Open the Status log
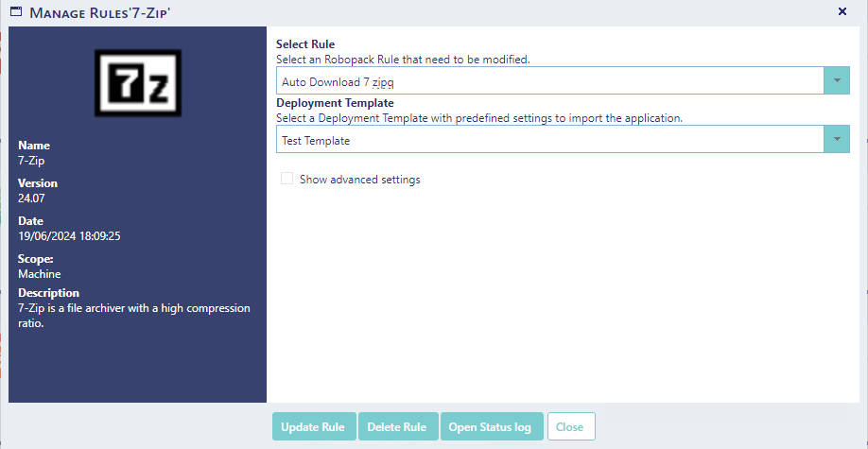 [492, 426]
